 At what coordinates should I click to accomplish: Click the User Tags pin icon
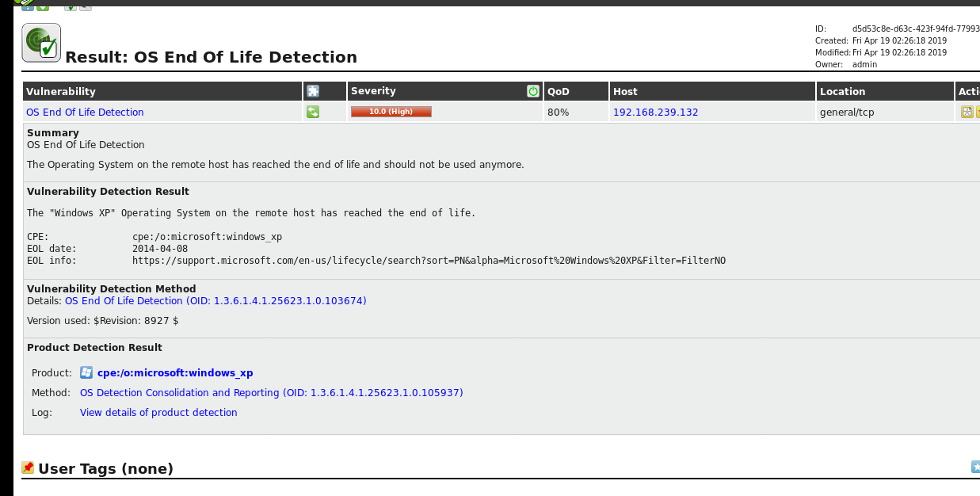[28, 468]
